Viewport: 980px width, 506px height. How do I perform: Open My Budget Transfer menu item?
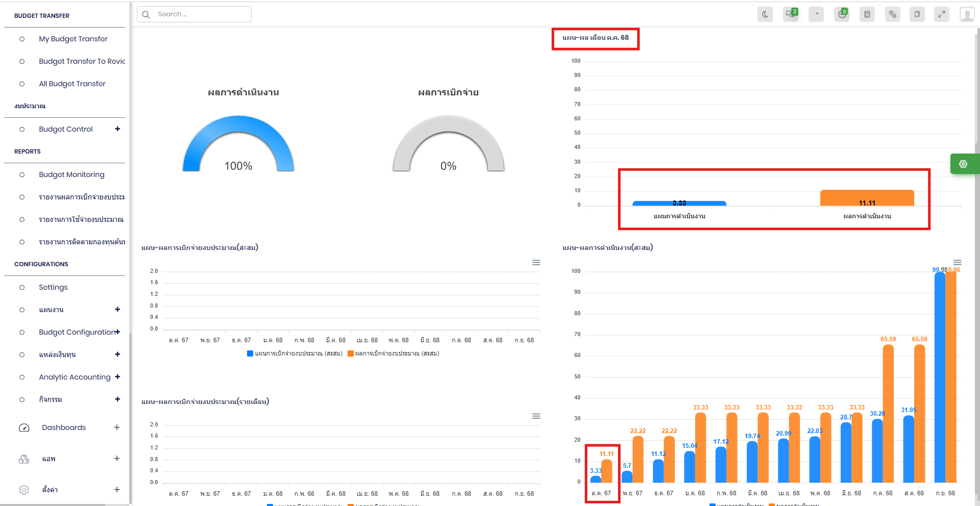pos(73,39)
